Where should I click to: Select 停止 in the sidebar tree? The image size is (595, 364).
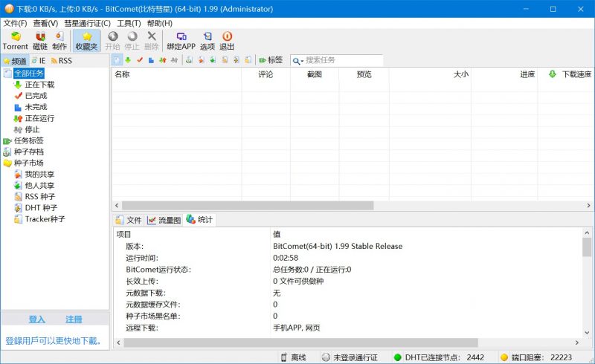pos(32,129)
